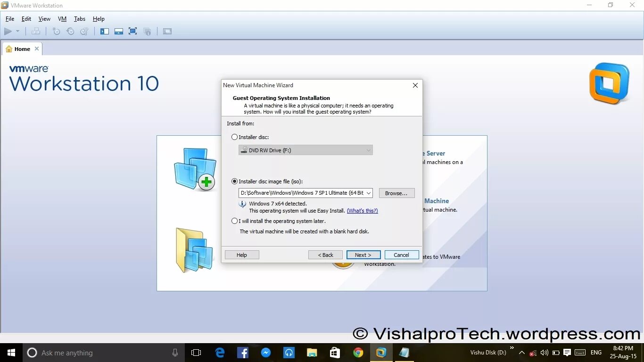This screenshot has height=362, width=644.
Task: Open the View menu
Action: [44, 19]
